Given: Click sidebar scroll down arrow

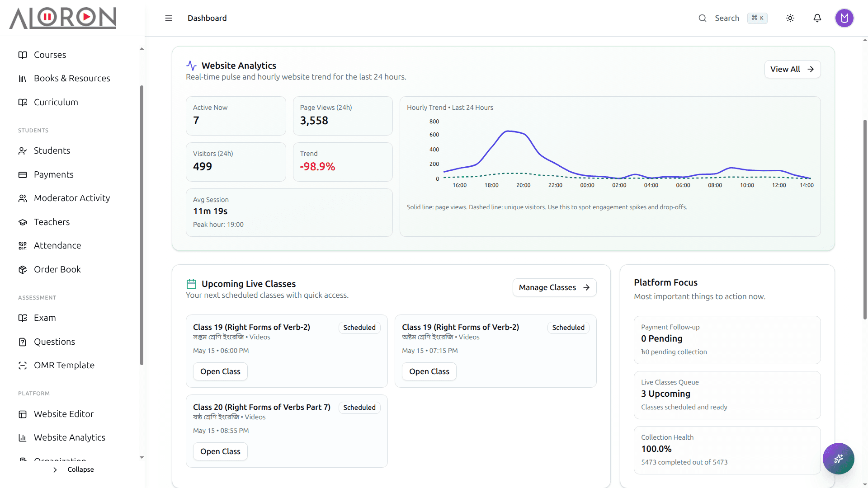Looking at the screenshot, I should (142, 457).
